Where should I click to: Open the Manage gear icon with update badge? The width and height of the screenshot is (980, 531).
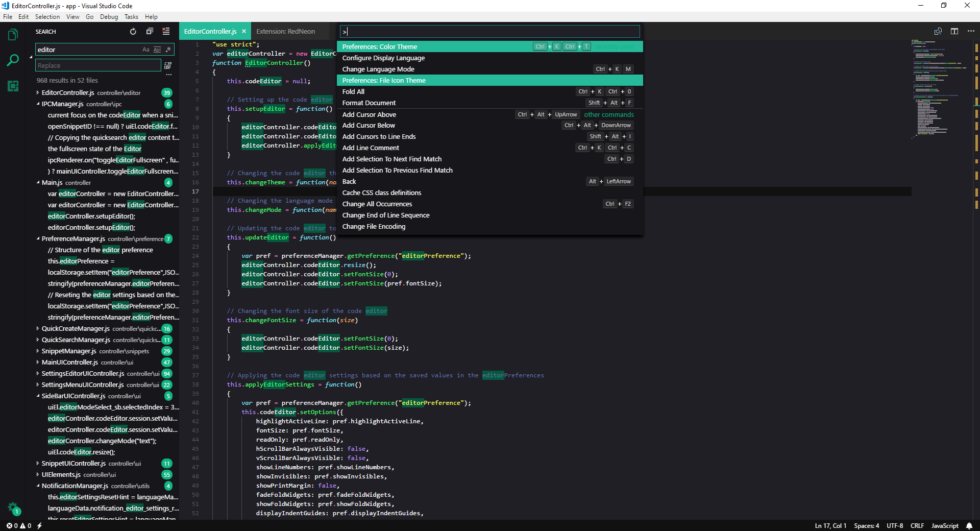(x=13, y=508)
